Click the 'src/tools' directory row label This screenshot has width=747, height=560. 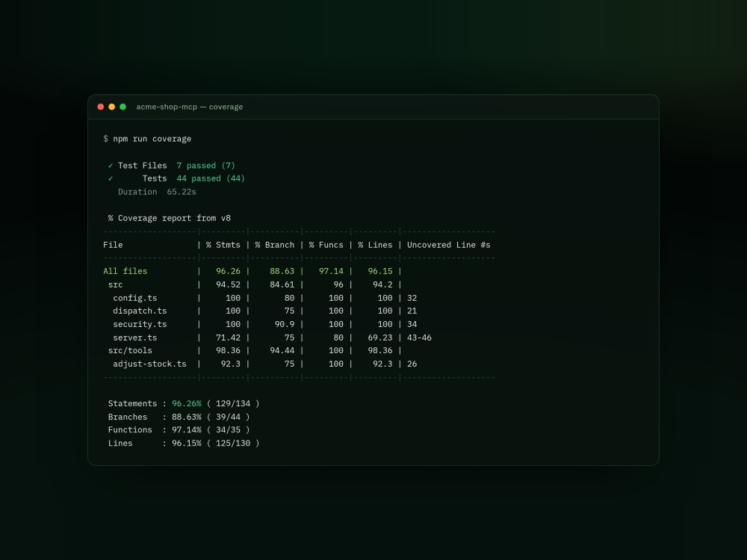[130, 350]
